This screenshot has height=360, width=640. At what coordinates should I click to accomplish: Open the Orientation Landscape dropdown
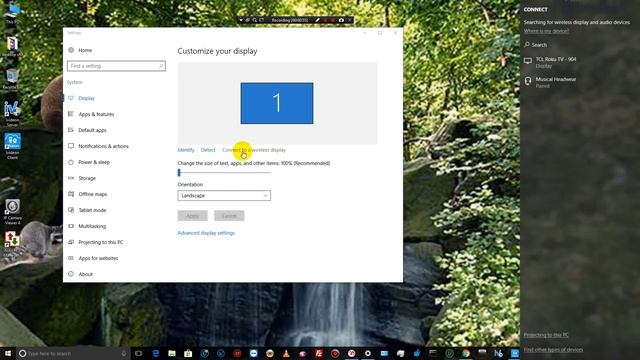tap(224, 196)
